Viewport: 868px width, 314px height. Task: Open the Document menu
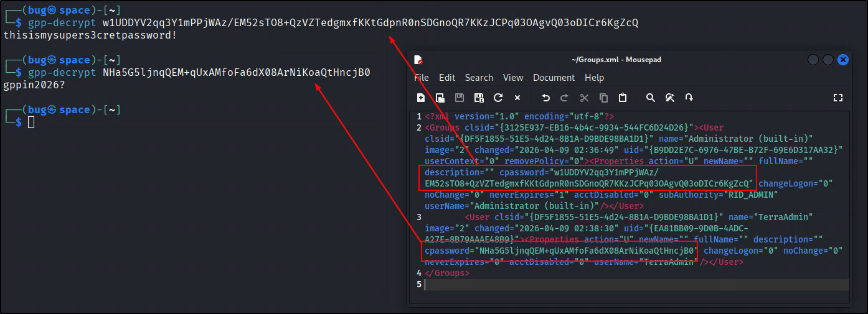point(554,78)
